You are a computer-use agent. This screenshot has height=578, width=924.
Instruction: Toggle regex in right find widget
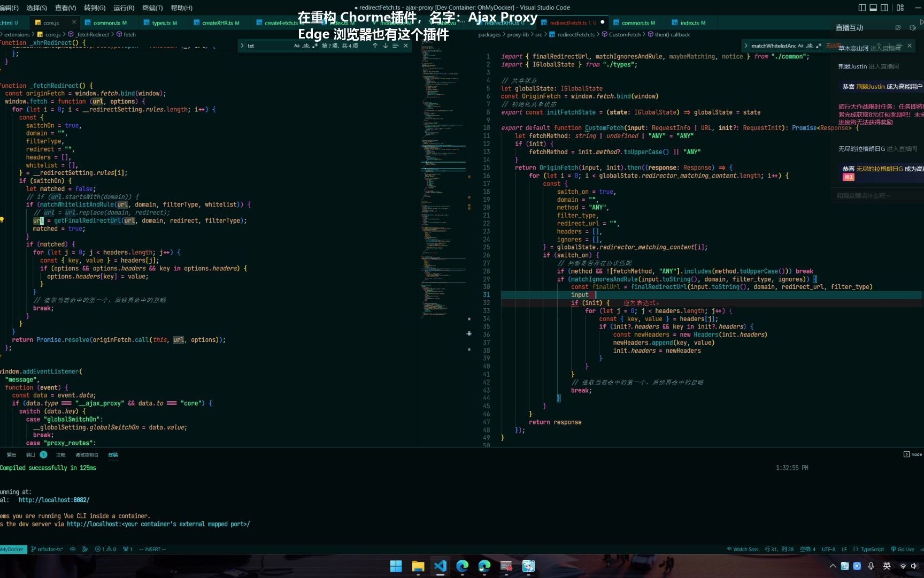tap(819, 46)
